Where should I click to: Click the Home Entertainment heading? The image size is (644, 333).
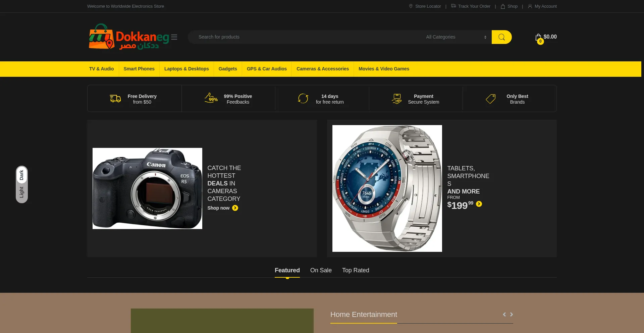point(364,315)
